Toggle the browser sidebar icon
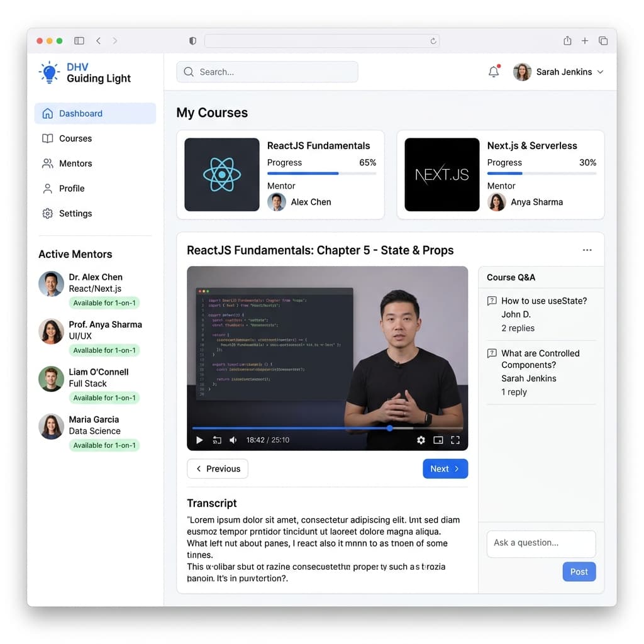644x644 pixels. 79,41
